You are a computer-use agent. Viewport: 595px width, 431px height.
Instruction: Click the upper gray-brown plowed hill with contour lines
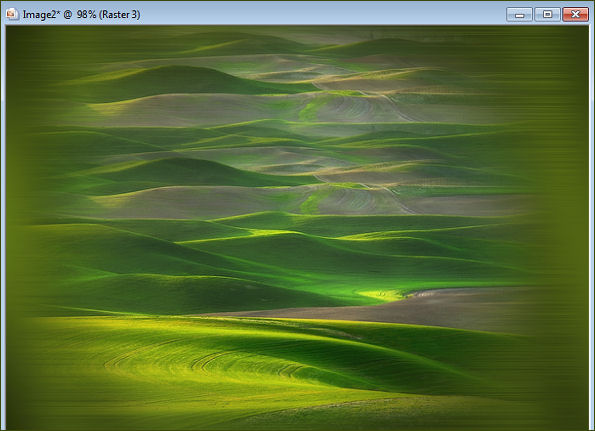pyautogui.click(x=357, y=108)
